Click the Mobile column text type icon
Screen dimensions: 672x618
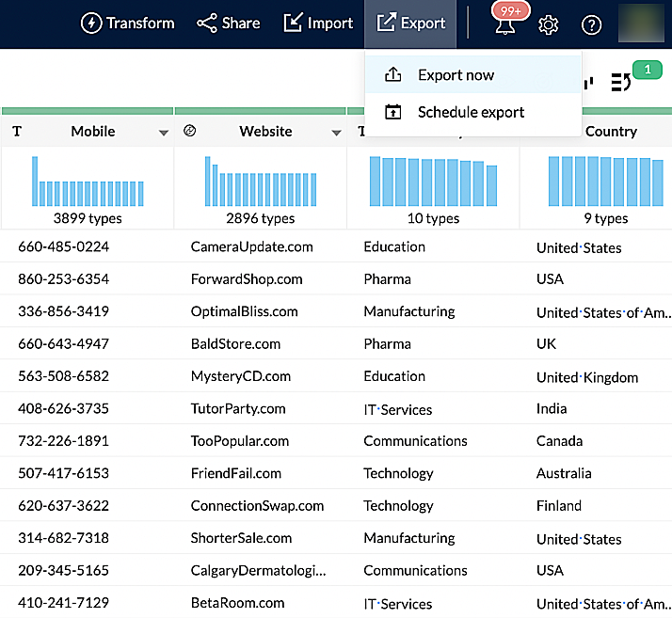17,132
